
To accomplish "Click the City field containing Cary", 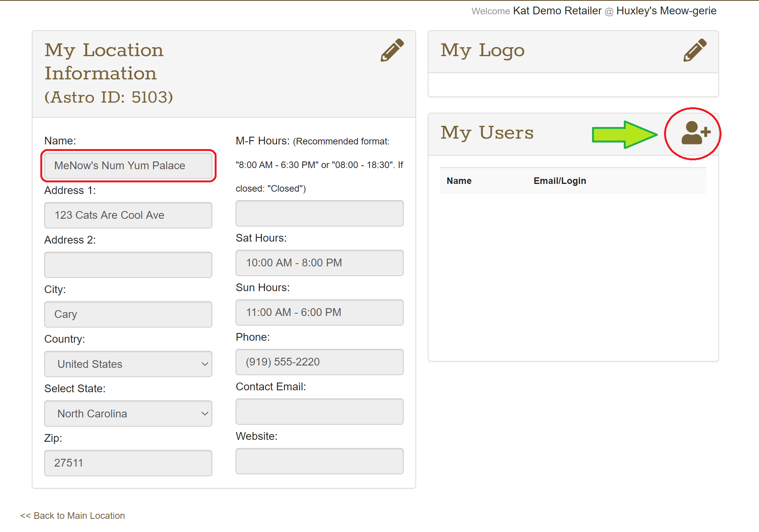I will tap(128, 314).
